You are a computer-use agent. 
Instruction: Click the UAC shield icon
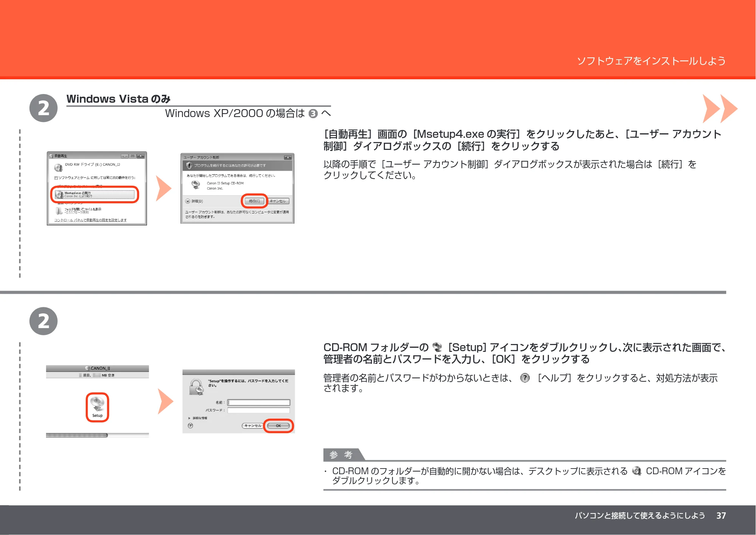(189, 165)
